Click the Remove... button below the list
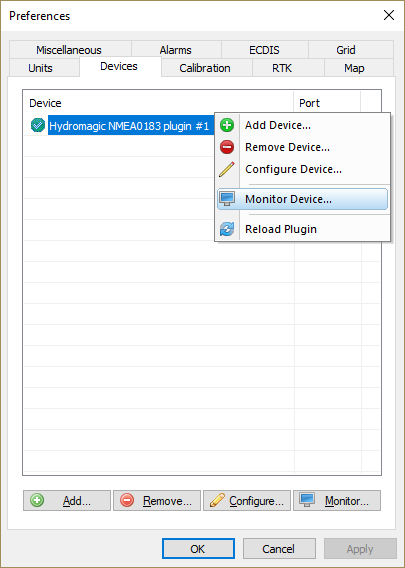 [157, 501]
